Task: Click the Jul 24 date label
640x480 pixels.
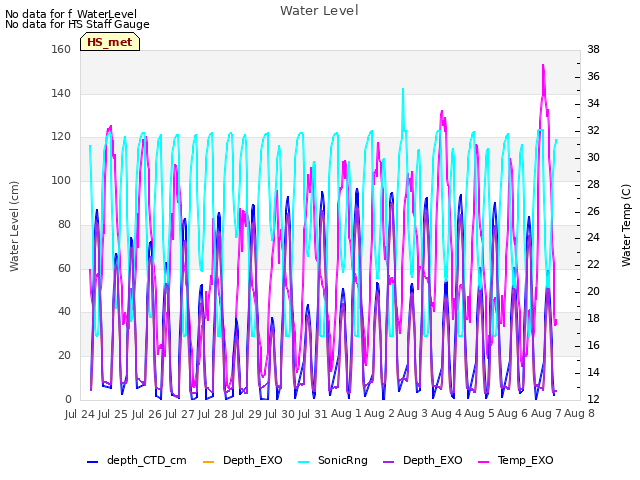Action: coord(80,414)
